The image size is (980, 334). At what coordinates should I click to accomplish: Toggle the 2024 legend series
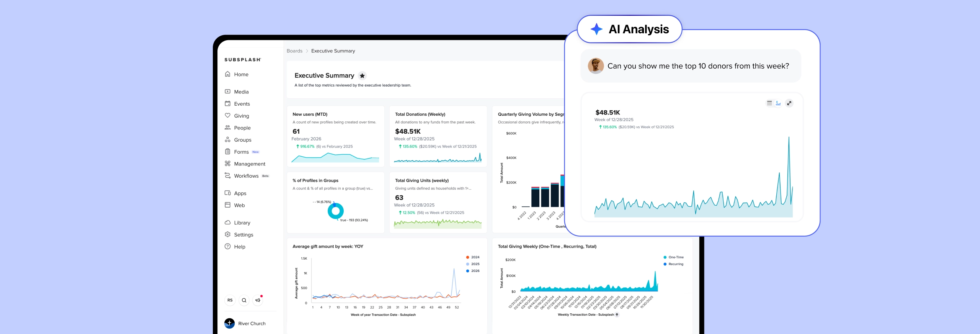472,257
